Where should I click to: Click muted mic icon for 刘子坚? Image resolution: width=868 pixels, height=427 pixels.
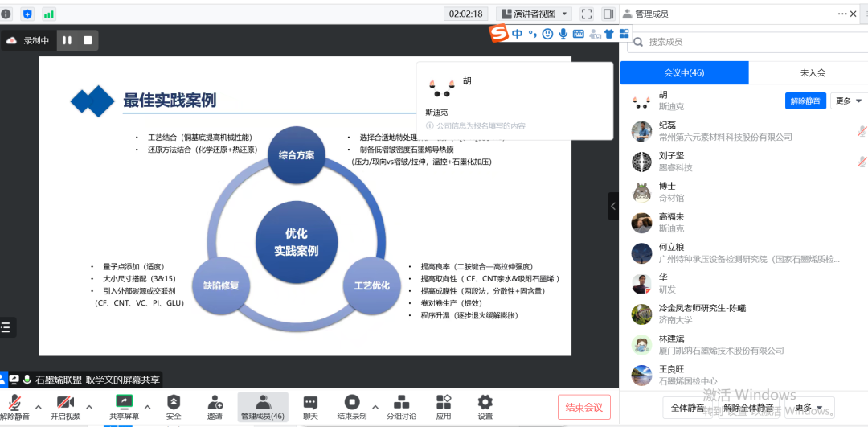(x=862, y=162)
